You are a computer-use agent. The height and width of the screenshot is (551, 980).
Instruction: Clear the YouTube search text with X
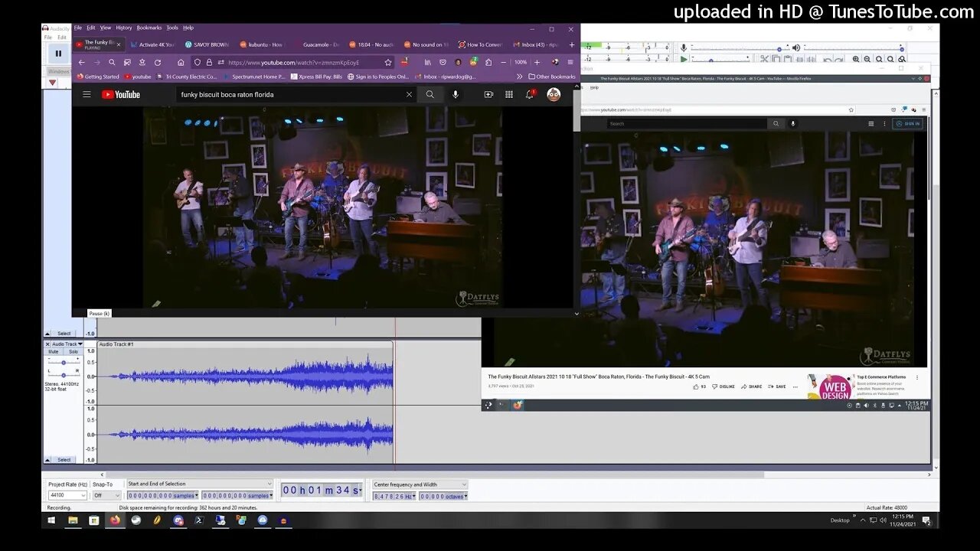409,94
